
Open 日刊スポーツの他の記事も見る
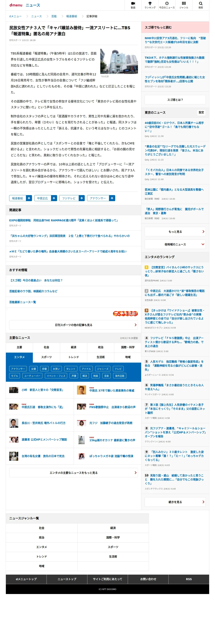pos(73,325)
